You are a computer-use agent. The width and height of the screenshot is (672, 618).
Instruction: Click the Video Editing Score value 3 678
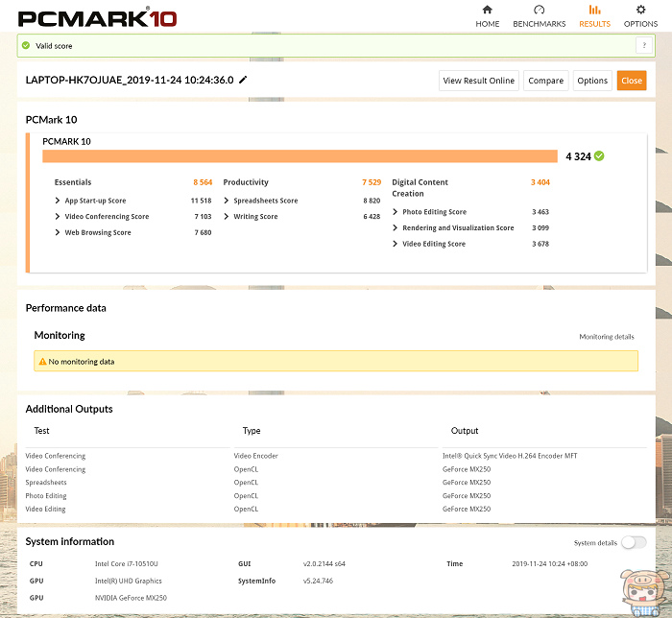pyautogui.click(x=540, y=244)
